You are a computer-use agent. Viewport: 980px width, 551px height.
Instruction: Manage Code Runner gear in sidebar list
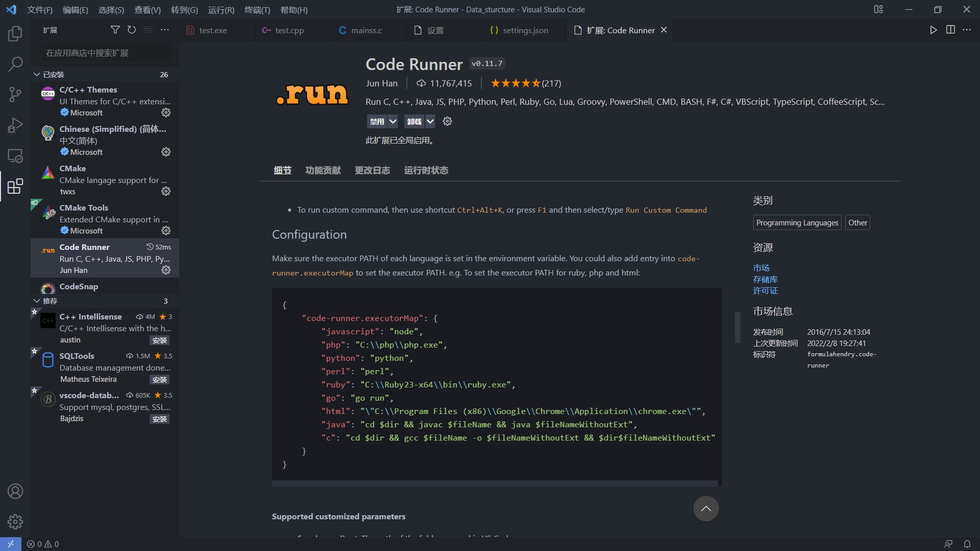pyautogui.click(x=166, y=270)
